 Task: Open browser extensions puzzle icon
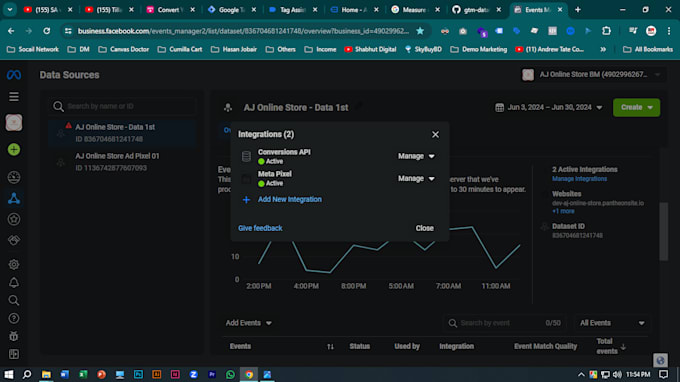point(606,31)
